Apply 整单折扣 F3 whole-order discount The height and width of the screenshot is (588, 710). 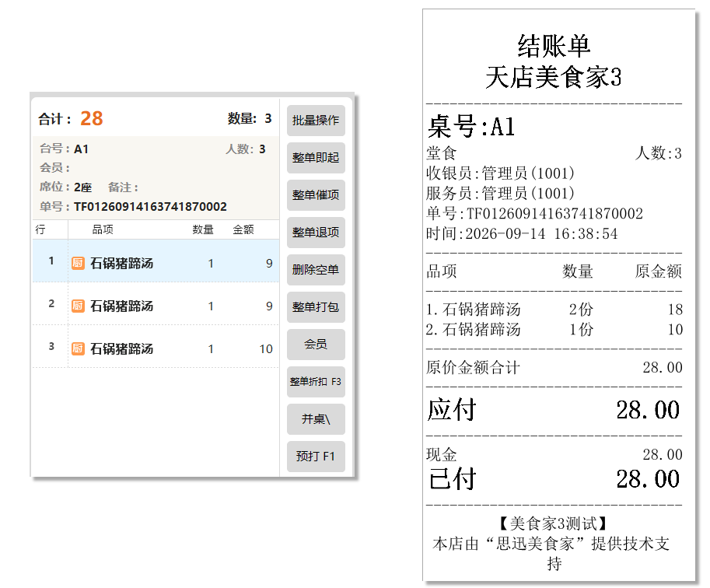tap(316, 382)
